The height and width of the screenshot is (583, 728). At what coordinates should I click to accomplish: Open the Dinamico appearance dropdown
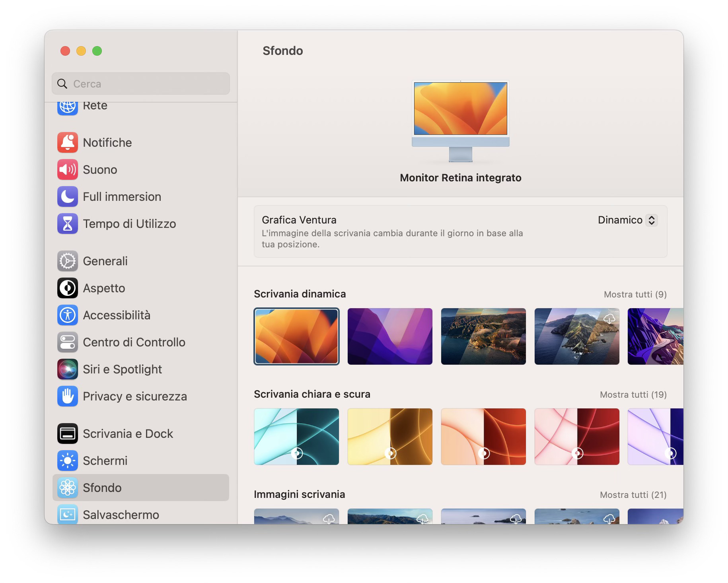(627, 220)
